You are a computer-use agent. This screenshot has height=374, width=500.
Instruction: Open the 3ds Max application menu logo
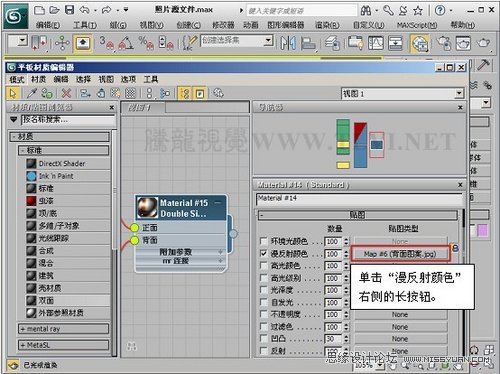pos(15,16)
